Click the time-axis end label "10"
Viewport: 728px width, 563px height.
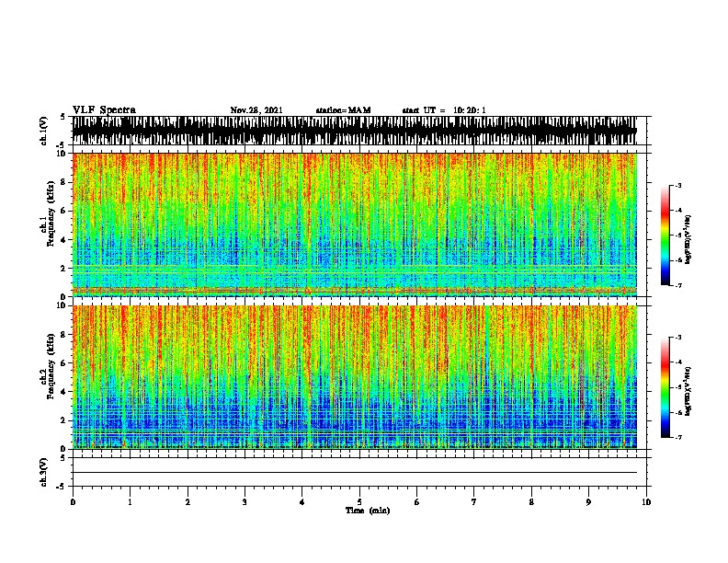(x=646, y=502)
